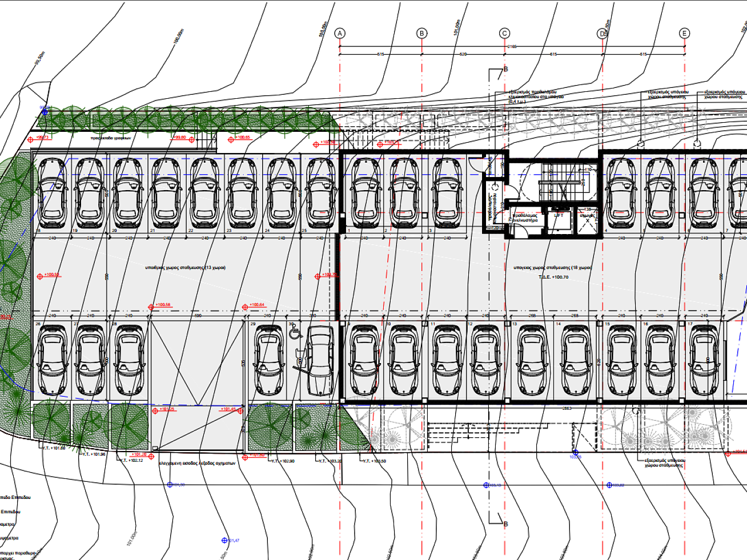Select dimension 520 between axes B and C
This screenshot has height=560, width=747.
[x=463, y=54]
